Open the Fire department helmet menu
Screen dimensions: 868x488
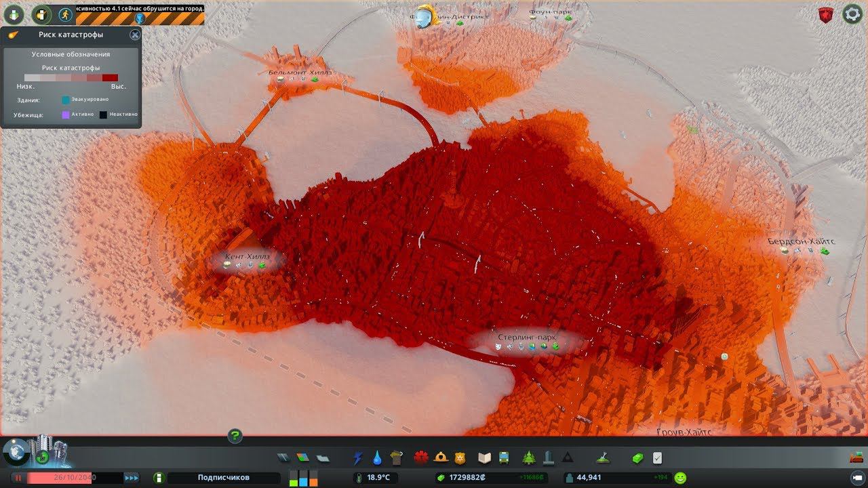[x=441, y=458]
